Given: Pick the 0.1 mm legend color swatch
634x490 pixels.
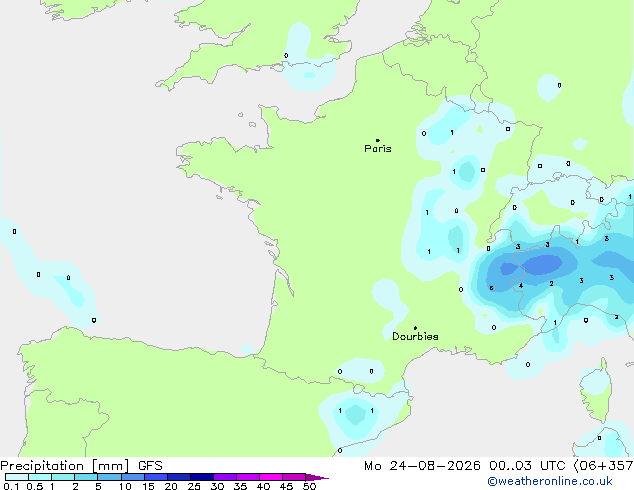Looking at the screenshot, I should (x=17, y=477).
